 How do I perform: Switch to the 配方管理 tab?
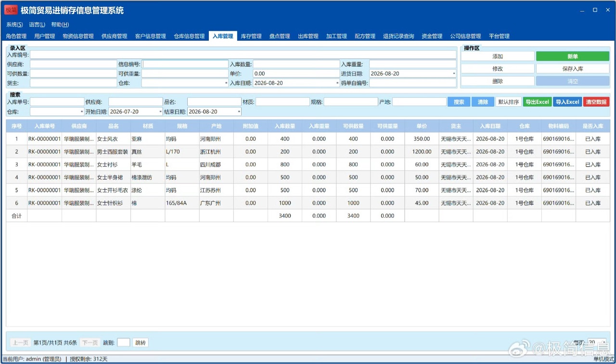pyautogui.click(x=365, y=36)
